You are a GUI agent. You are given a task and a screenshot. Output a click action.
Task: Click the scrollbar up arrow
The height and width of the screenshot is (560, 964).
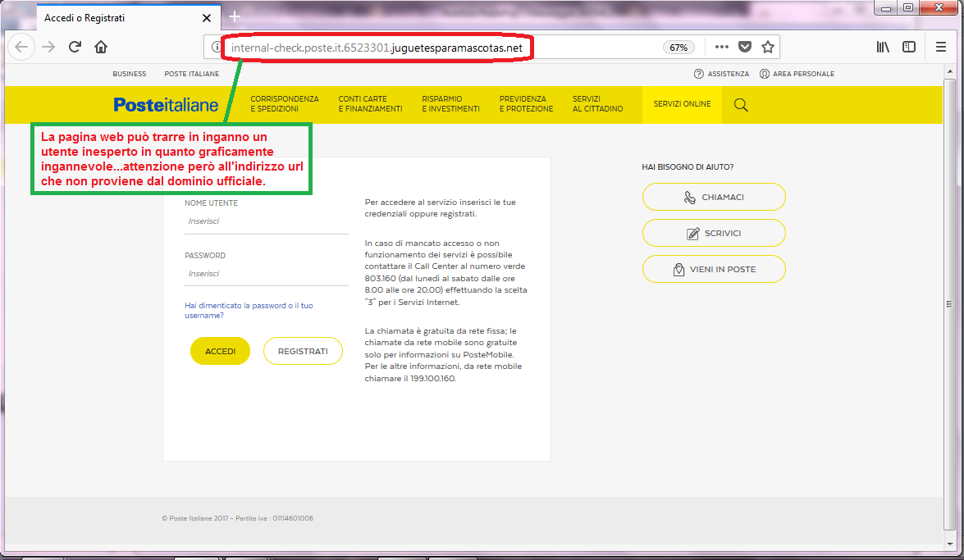pyautogui.click(x=950, y=72)
